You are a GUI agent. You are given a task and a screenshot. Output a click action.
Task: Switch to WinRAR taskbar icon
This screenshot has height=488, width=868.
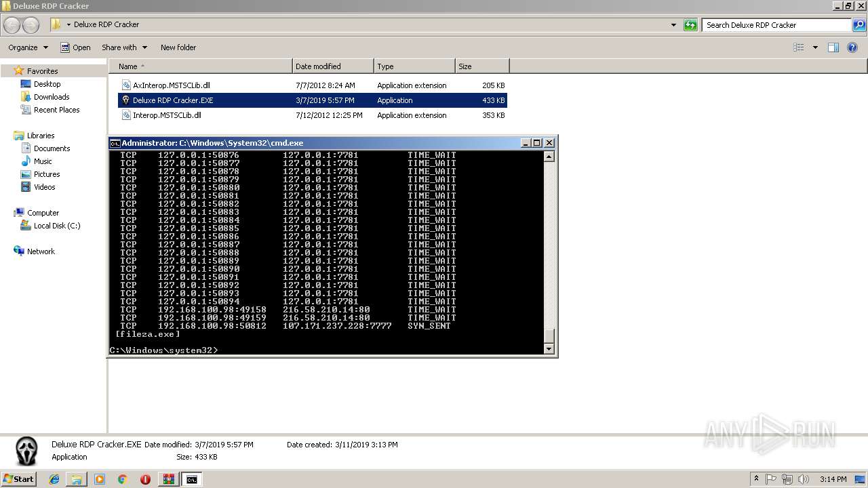pos(168,479)
